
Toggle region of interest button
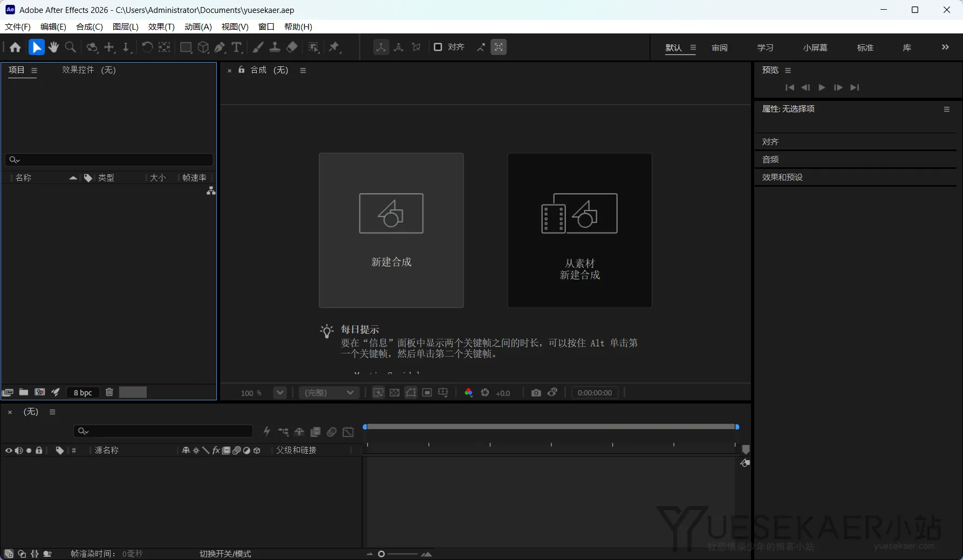tap(427, 393)
